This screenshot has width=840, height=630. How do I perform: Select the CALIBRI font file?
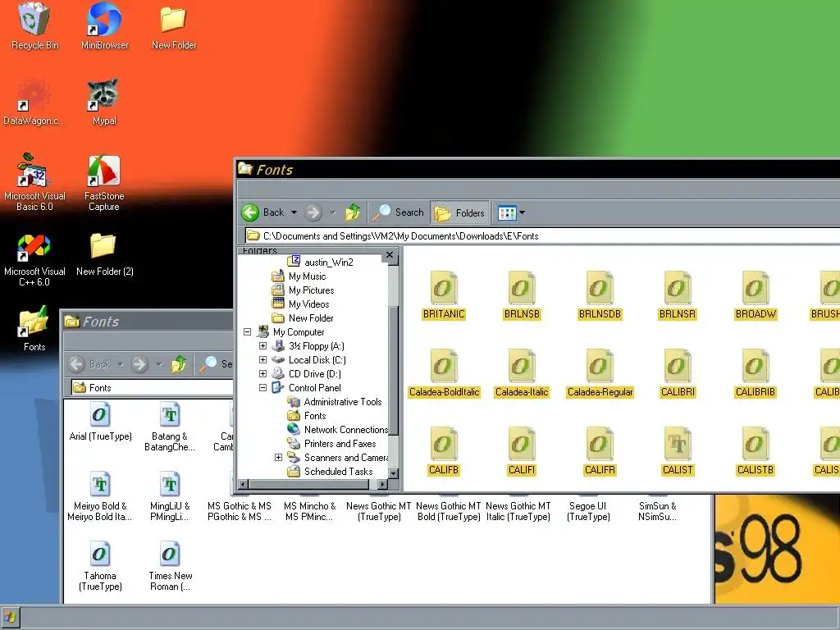click(x=678, y=374)
